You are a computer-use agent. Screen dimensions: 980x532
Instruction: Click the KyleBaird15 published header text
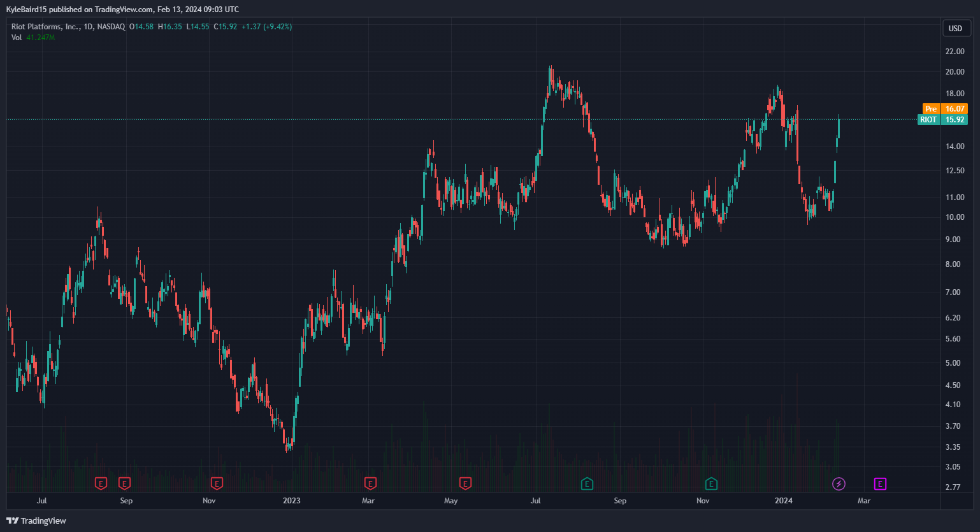tap(122, 10)
